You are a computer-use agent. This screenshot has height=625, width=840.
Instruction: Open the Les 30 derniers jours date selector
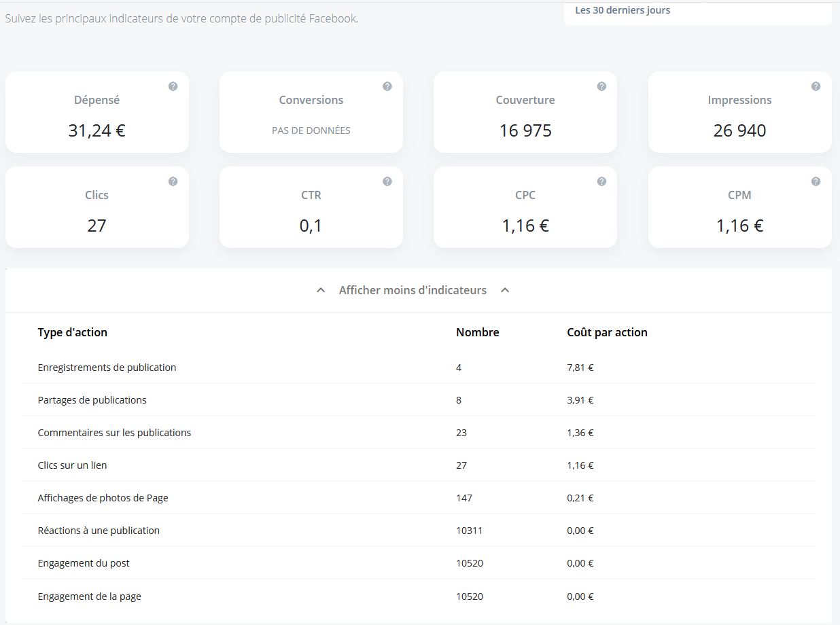[x=697, y=12]
